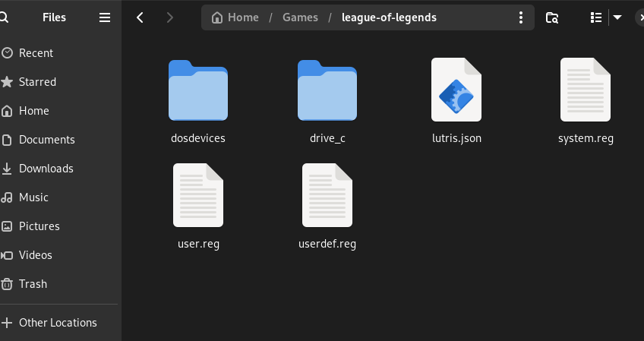
Task: Navigate to Home in path bar
Action: click(x=235, y=17)
